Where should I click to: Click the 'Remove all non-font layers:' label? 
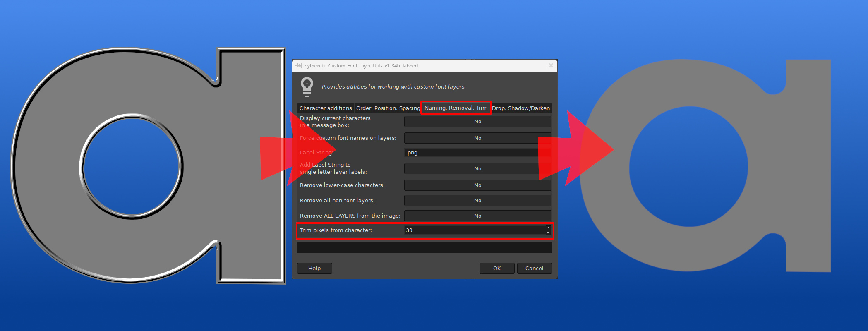coord(337,200)
